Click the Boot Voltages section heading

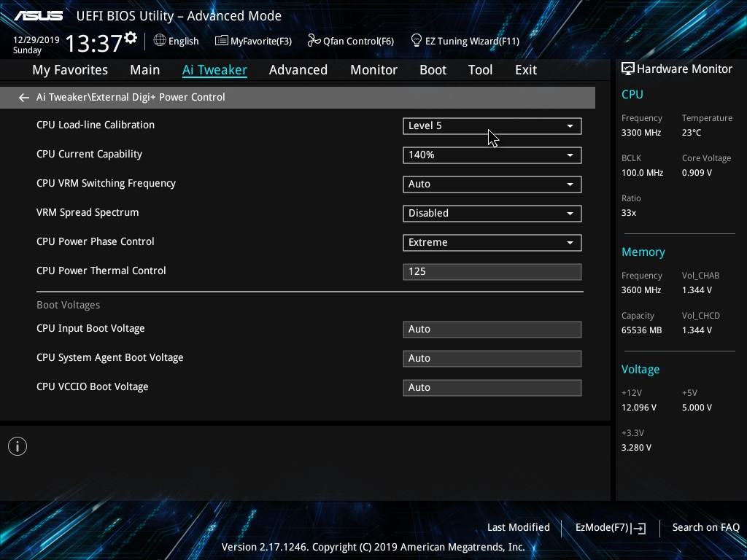68,306
